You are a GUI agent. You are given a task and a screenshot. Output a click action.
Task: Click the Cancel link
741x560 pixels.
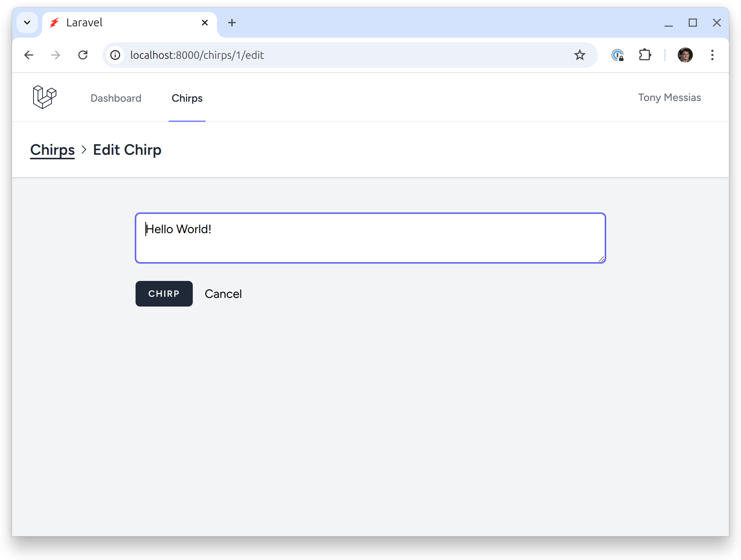(222, 293)
